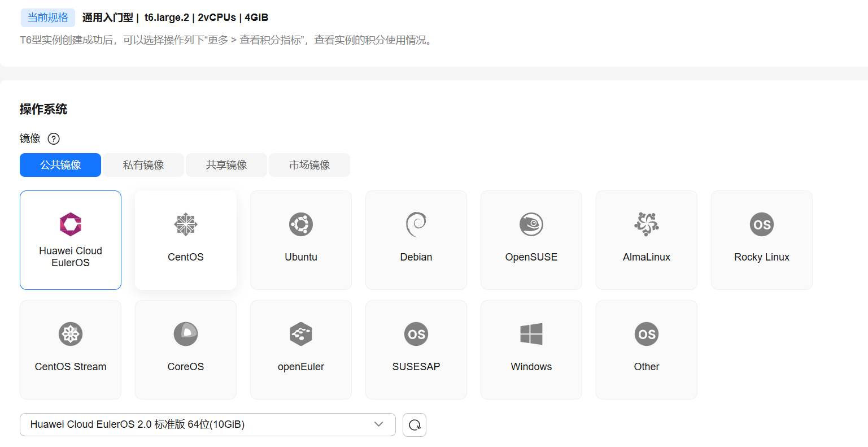Select the Other OS icon
Viewport: 868px width, 447px height.
coord(647,334)
